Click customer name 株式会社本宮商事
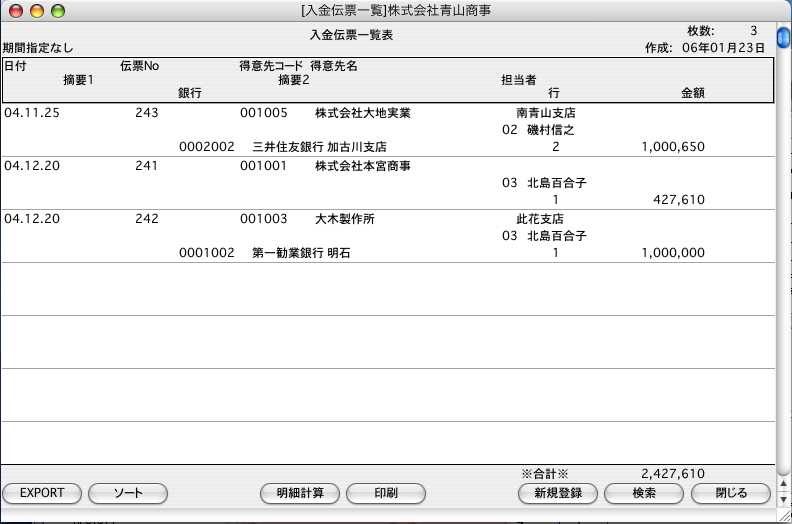 pos(362,166)
